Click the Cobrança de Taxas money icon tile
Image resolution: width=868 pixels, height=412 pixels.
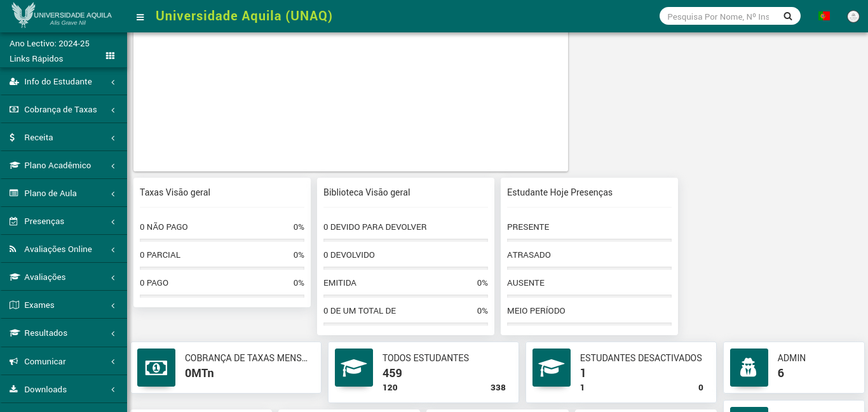(156, 368)
